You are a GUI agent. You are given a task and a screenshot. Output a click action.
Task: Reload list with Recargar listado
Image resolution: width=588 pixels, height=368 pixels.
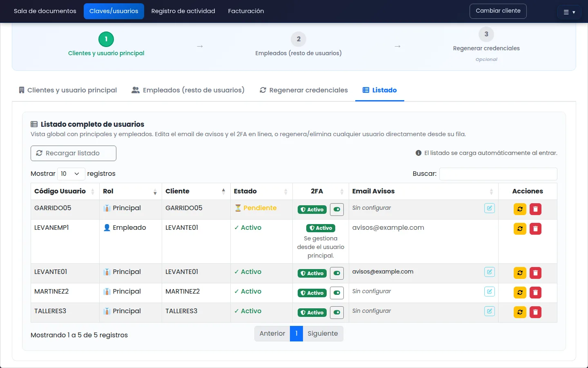point(73,153)
